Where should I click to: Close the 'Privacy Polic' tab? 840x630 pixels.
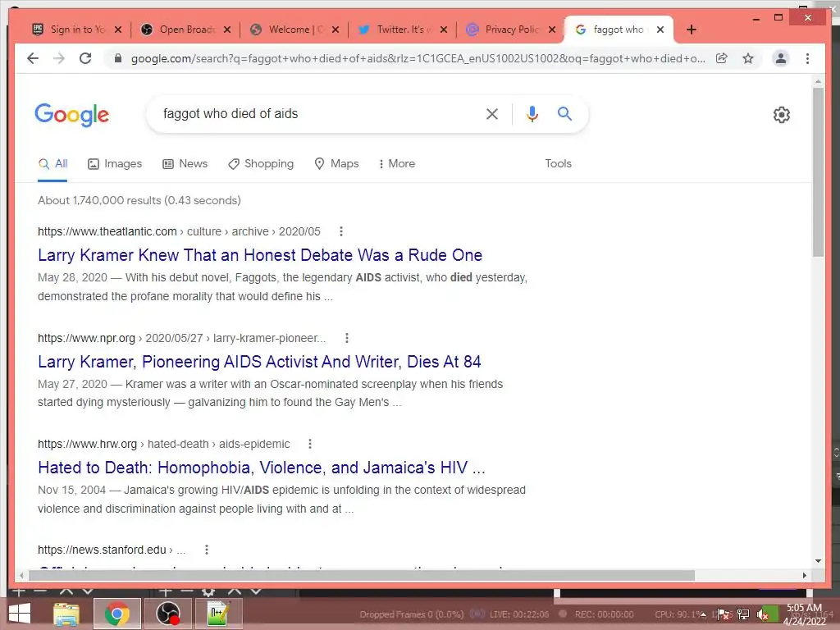552,30
